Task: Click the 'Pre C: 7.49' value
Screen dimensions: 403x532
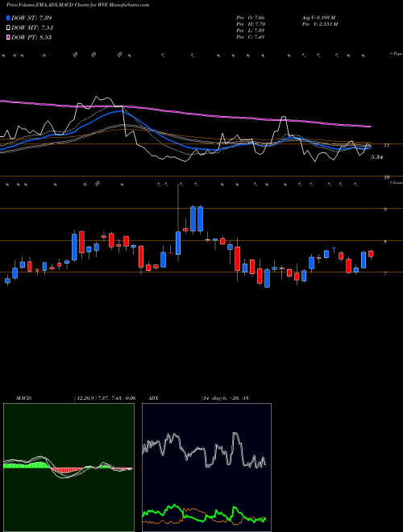Action: click(x=251, y=37)
